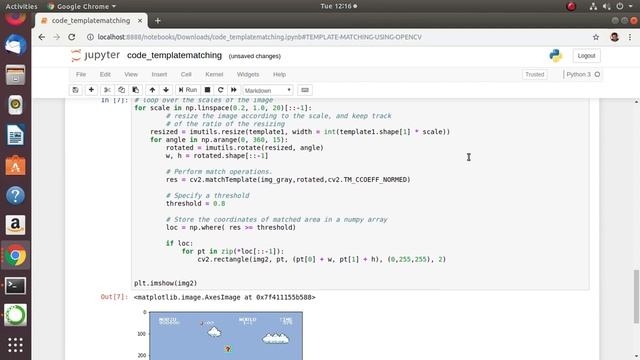Click the cv2.rectangle code line
Screen dimensions: 640x360
pos(322,259)
